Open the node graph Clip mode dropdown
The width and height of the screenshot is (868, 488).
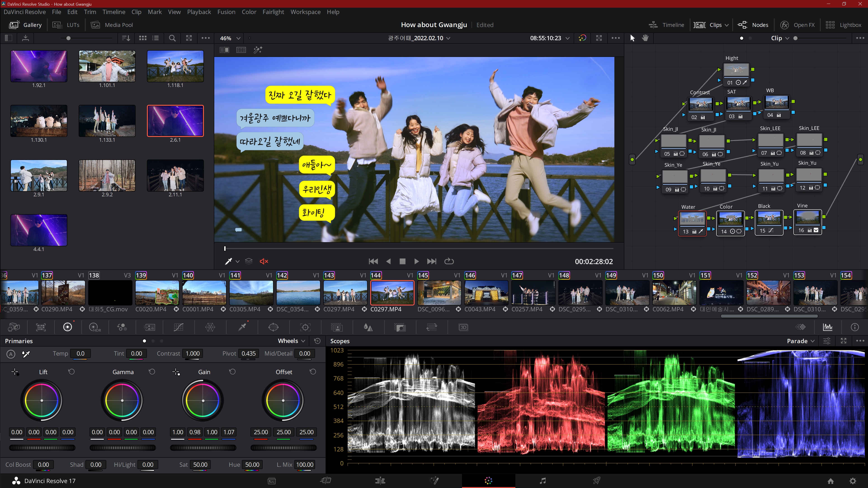pyautogui.click(x=780, y=38)
